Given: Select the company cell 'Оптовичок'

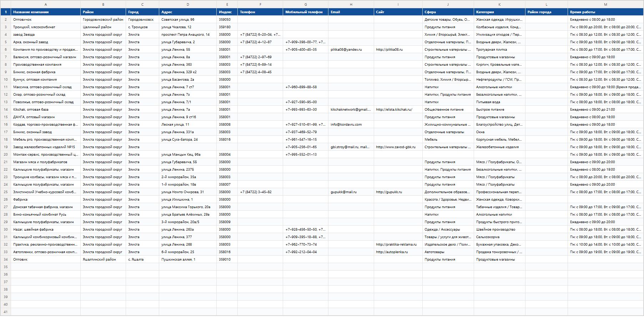Looking at the screenshot, I should (46, 20).
